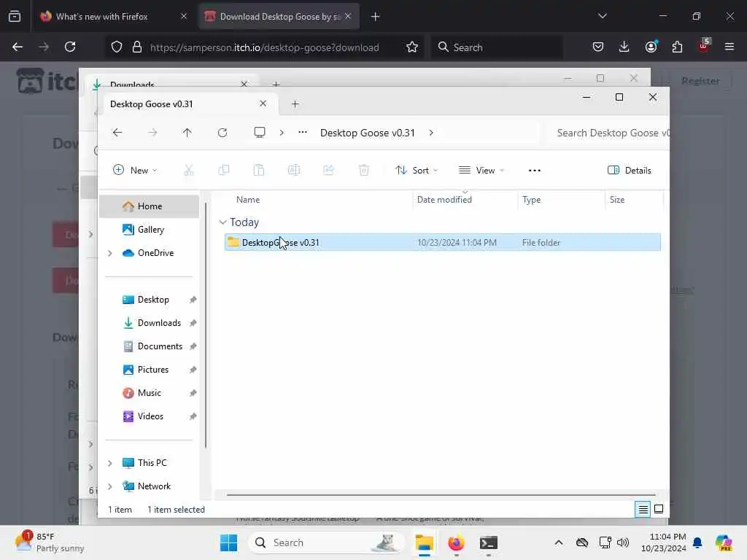Open the Pocket save icon in Firefox
Screen dimensions: 747x560
(x=598, y=47)
